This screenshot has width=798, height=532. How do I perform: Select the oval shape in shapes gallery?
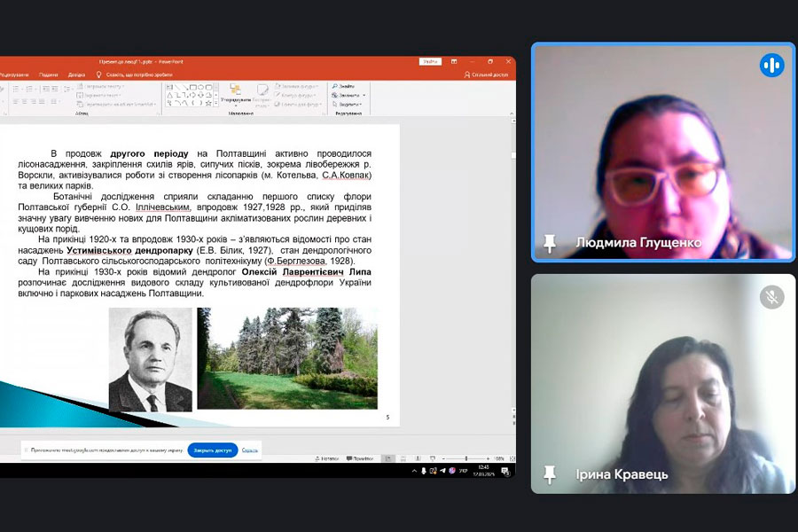point(200,87)
